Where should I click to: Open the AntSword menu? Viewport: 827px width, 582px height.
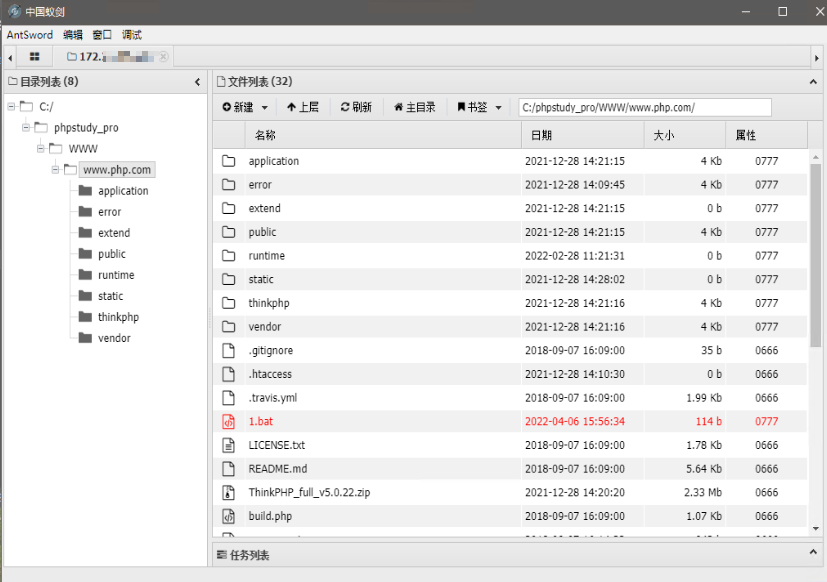tap(30, 35)
